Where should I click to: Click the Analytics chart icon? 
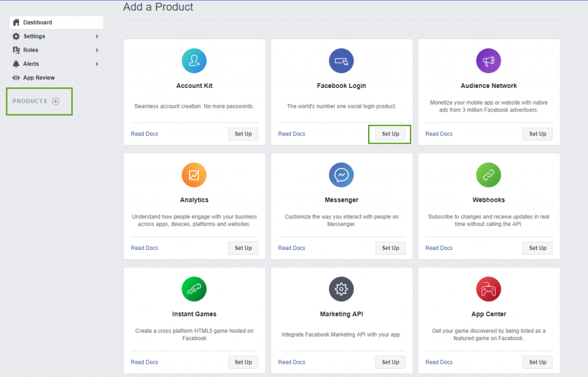coord(194,175)
